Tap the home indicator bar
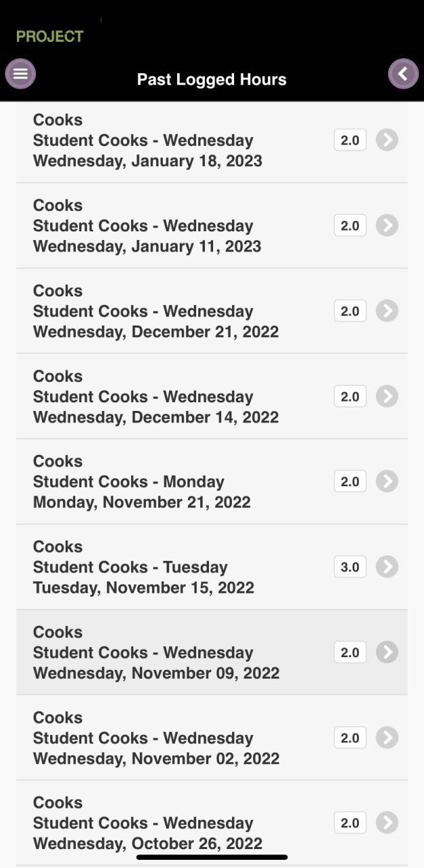Image resolution: width=424 pixels, height=868 pixels. (212, 857)
